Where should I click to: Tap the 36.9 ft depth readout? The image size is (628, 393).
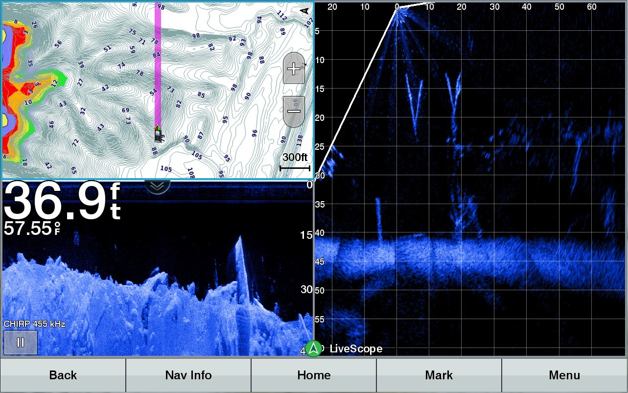click(x=62, y=202)
